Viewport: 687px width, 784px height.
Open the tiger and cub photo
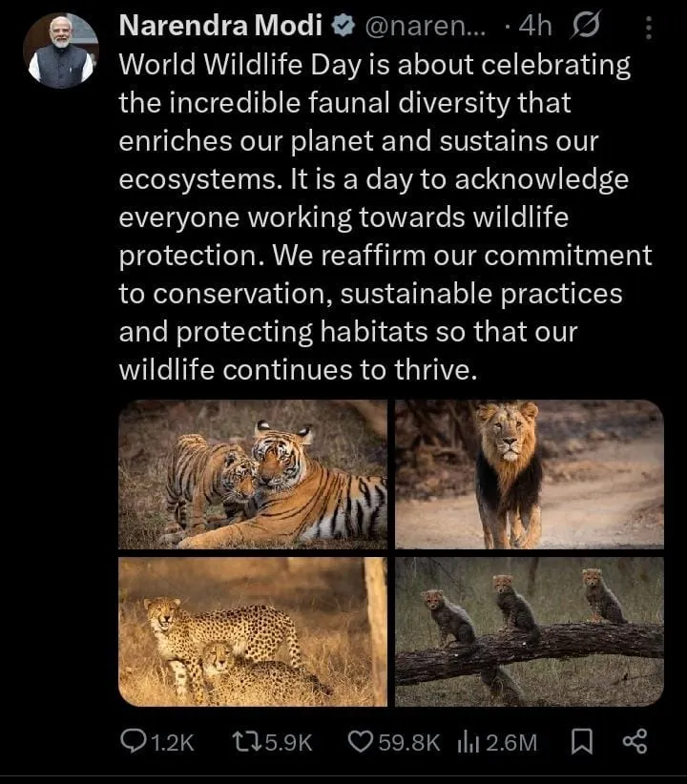point(253,474)
